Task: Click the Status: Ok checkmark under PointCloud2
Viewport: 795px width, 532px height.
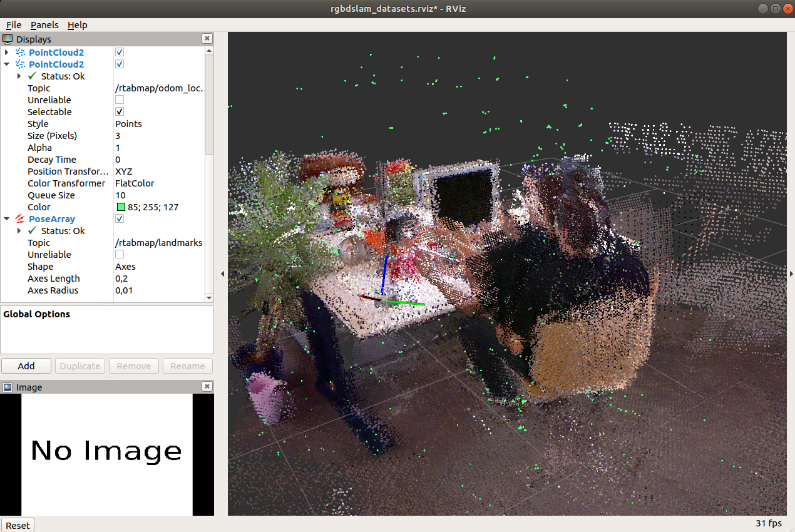Action: tap(31, 76)
